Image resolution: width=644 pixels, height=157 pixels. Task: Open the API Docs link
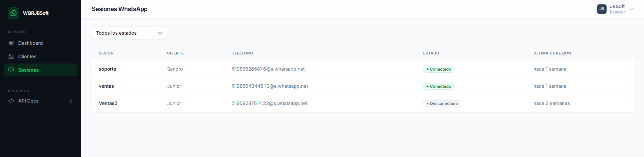click(28, 101)
